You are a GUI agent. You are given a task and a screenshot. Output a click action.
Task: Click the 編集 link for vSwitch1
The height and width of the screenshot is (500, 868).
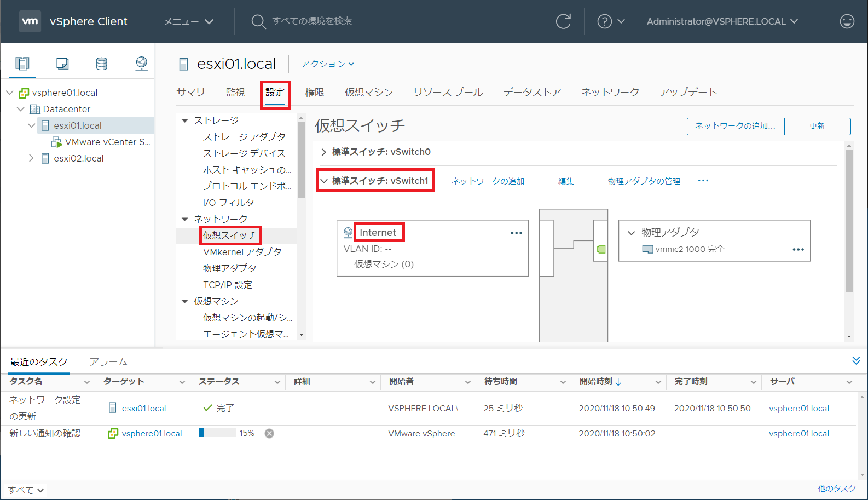point(566,181)
